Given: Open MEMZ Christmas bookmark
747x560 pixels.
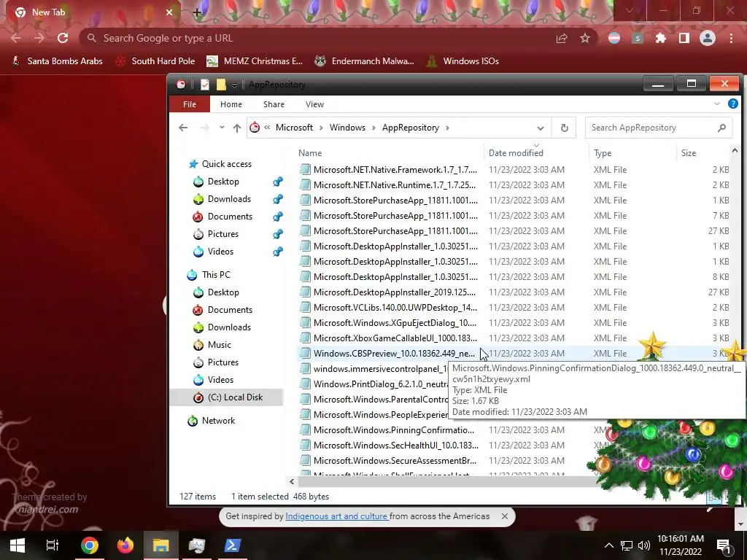Looking at the screenshot, I should 255,61.
